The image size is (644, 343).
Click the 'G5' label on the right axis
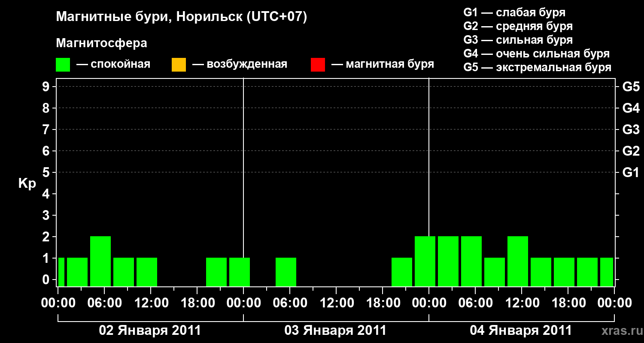(x=631, y=87)
